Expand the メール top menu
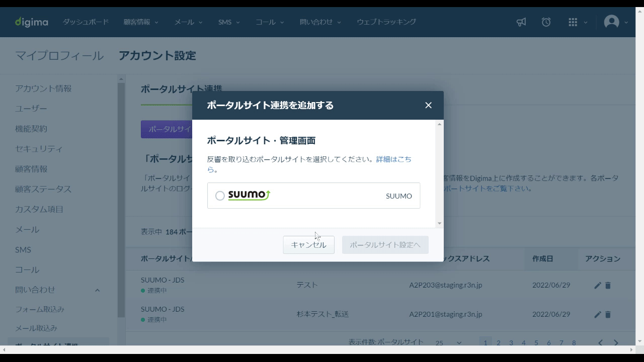The height and width of the screenshot is (362, 644). click(x=188, y=22)
